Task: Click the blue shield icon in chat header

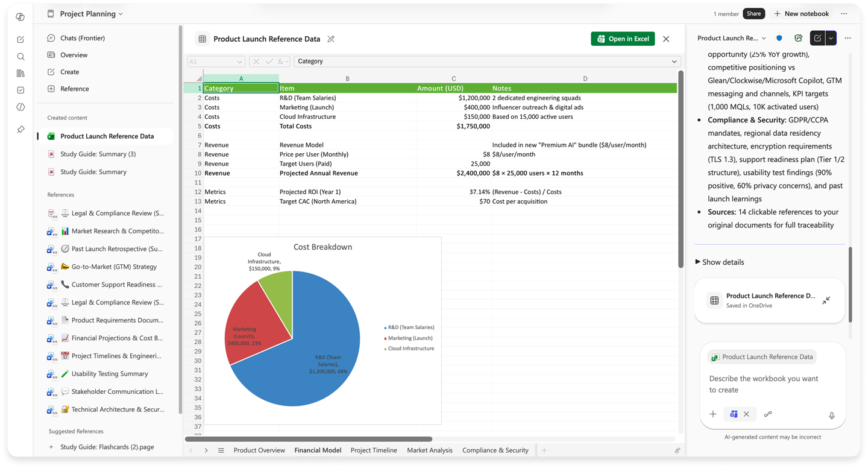Action: (x=779, y=38)
